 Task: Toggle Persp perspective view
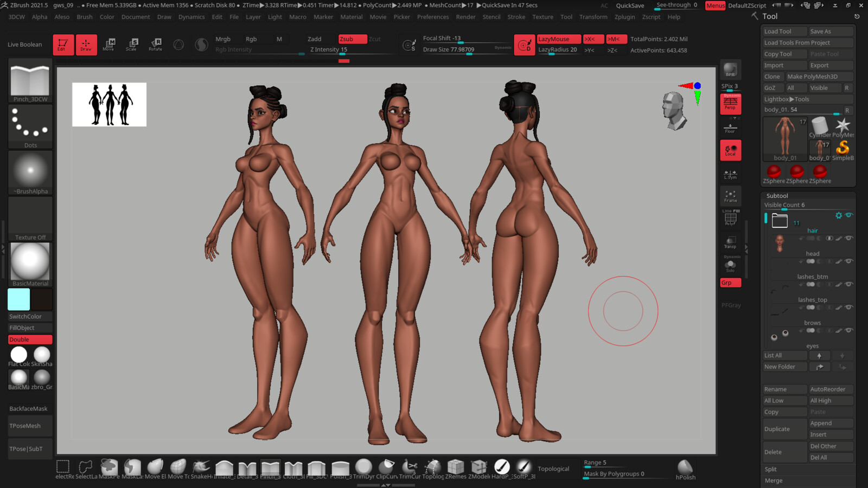click(x=730, y=104)
